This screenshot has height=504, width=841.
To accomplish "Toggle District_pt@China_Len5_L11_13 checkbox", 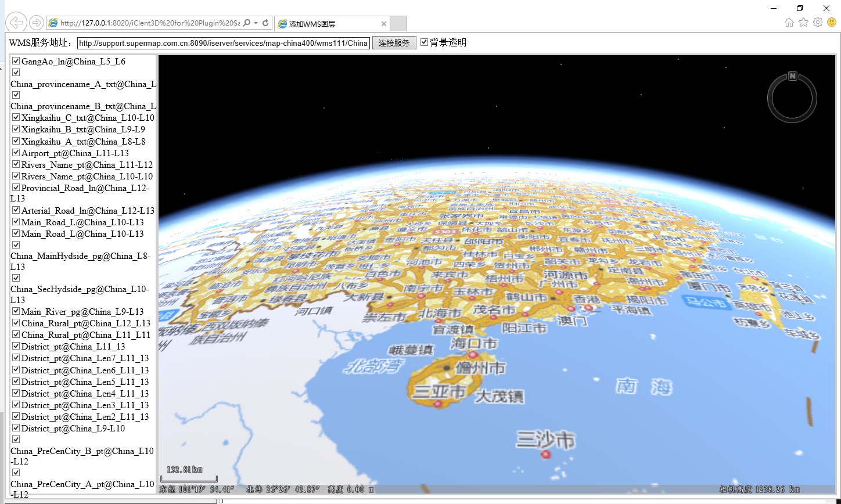I will [x=16, y=381].
